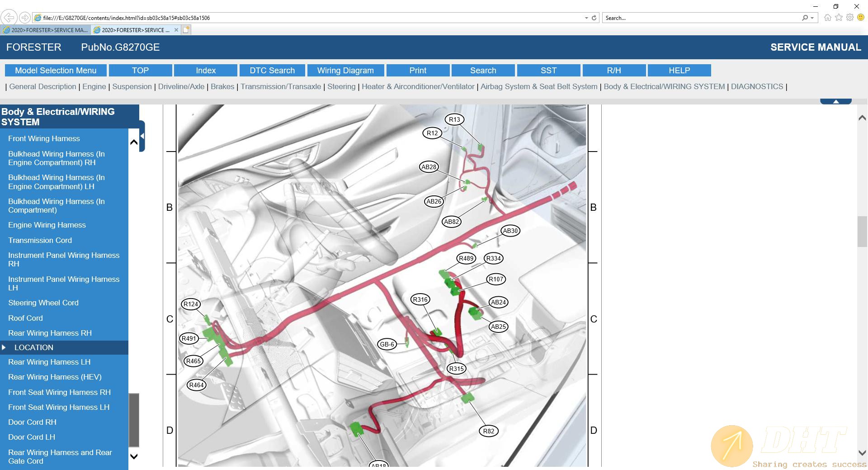
Task: Open Airbag System & Seat Belt System link
Action: point(539,86)
